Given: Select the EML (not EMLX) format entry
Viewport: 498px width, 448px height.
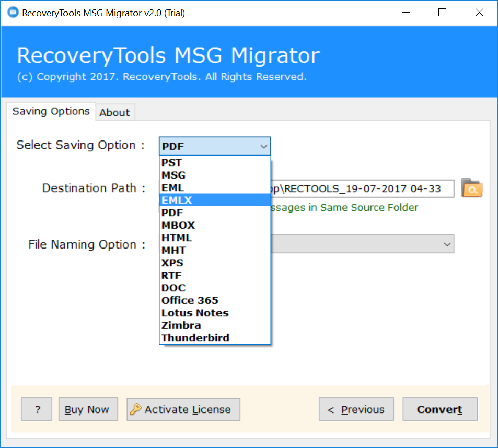Looking at the screenshot, I should (x=215, y=187).
